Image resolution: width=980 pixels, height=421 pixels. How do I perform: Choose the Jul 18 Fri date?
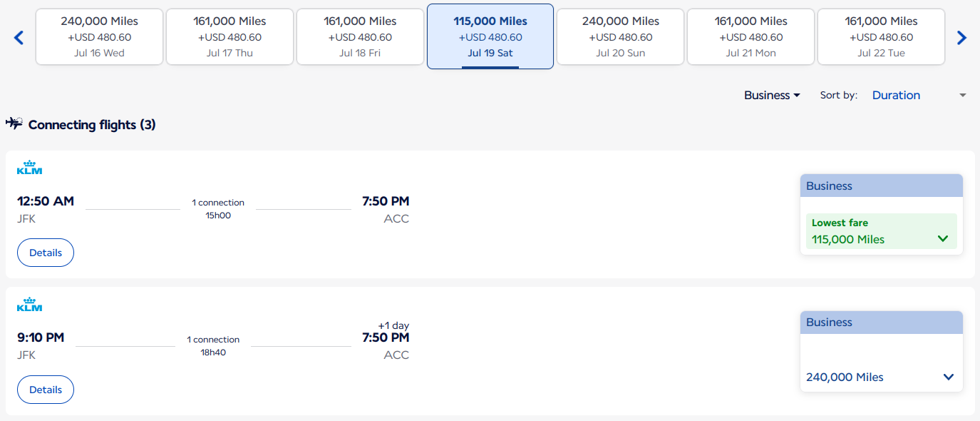(x=360, y=37)
